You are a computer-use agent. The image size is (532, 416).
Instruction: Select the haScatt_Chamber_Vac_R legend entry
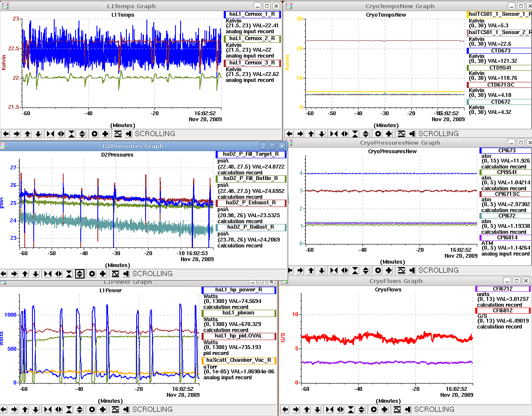pyautogui.click(x=239, y=361)
